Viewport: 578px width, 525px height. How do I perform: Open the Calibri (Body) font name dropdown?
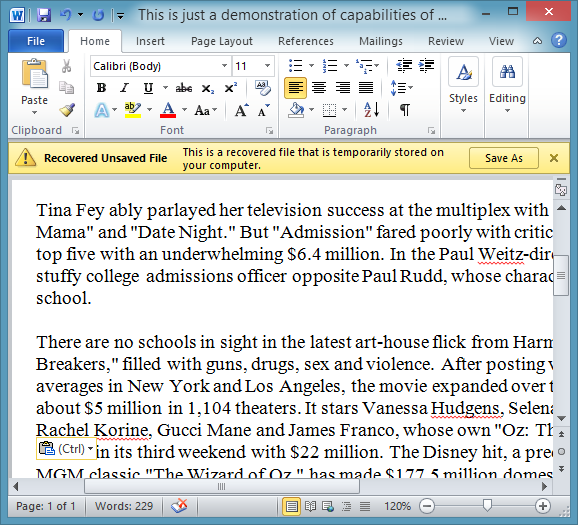coord(224,66)
